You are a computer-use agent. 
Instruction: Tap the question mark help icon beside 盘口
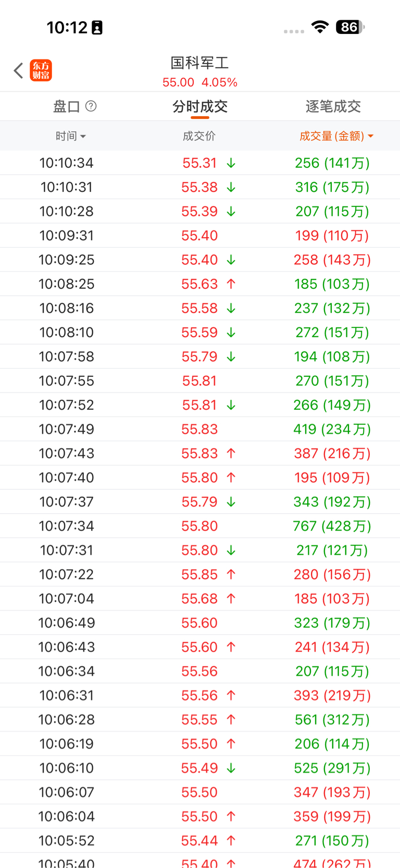91,106
